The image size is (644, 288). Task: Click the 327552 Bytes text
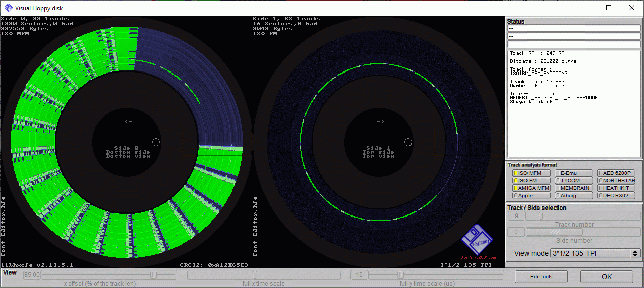(x=25, y=29)
